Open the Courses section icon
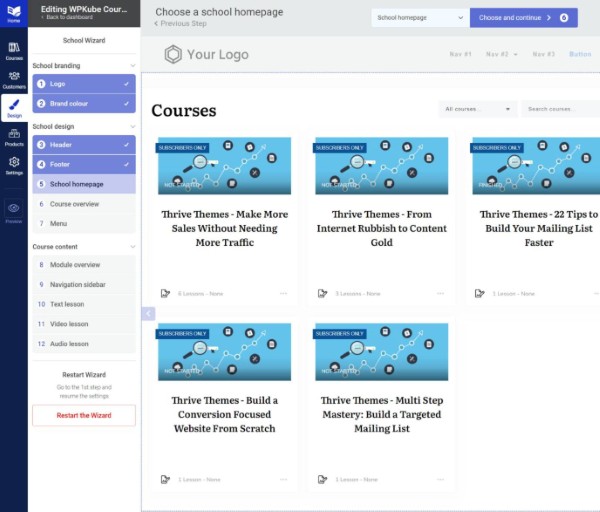This screenshot has width=600, height=512. [14, 50]
